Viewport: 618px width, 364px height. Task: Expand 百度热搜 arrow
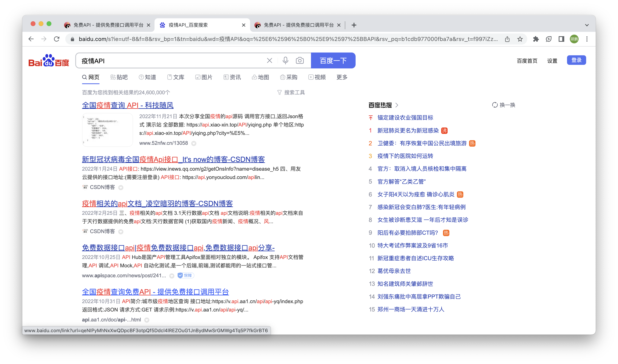(397, 105)
